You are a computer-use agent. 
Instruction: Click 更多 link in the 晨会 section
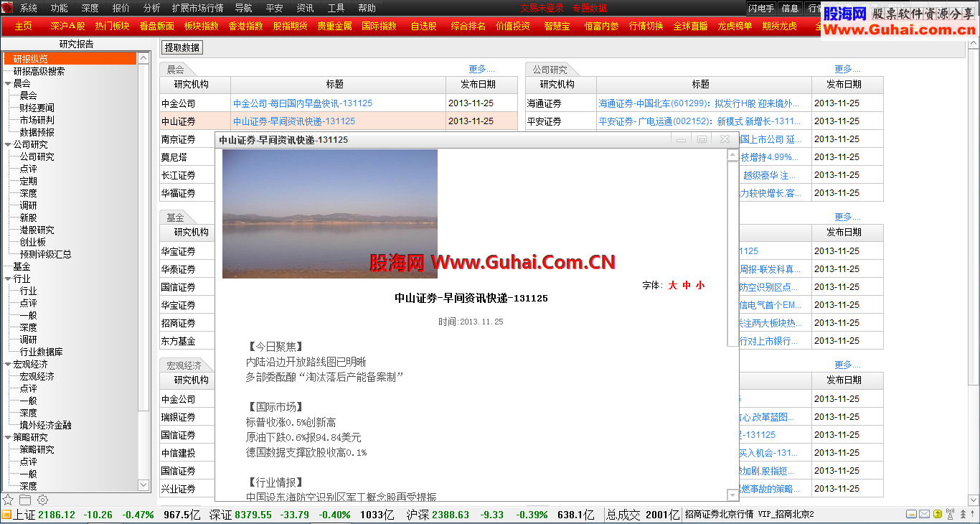481,70
